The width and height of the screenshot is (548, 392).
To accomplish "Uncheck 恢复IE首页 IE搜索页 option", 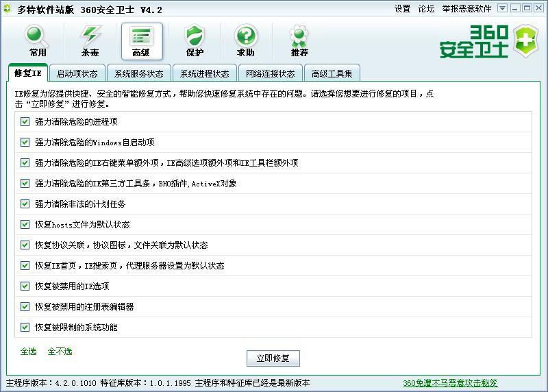I will (25, 265).
